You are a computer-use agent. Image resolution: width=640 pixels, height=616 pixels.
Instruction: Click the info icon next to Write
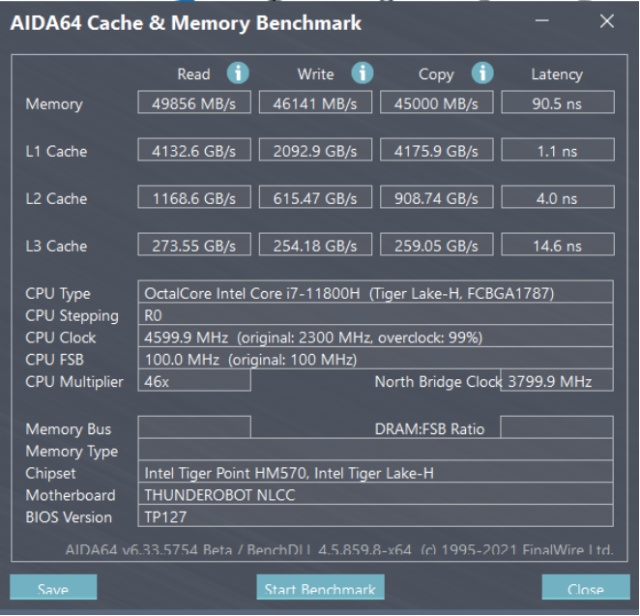[361, 73]
